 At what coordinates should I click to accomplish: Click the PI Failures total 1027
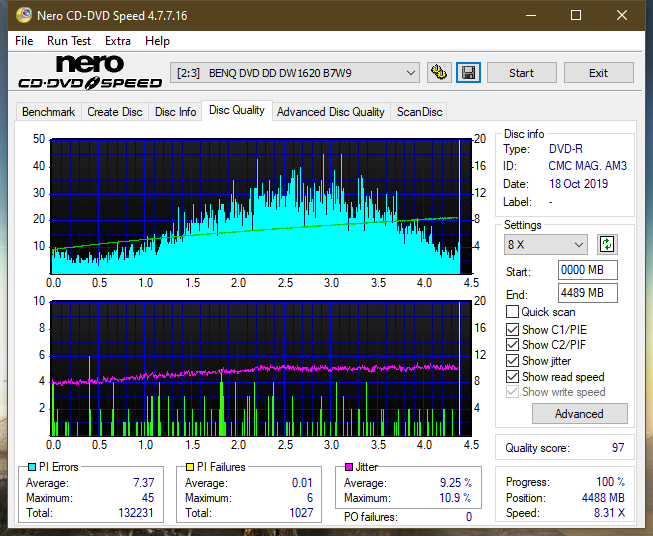[x=301, y=512]
